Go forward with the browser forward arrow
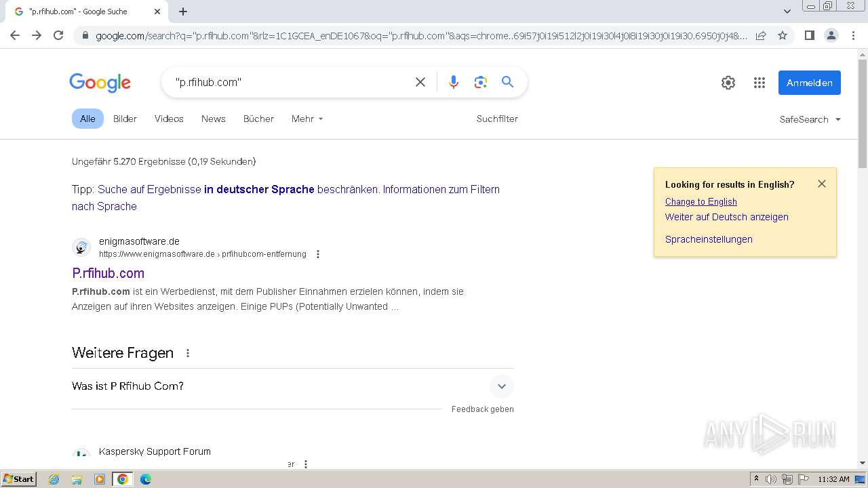The height and width of the screenshot is (488, 868). point(37,35)
